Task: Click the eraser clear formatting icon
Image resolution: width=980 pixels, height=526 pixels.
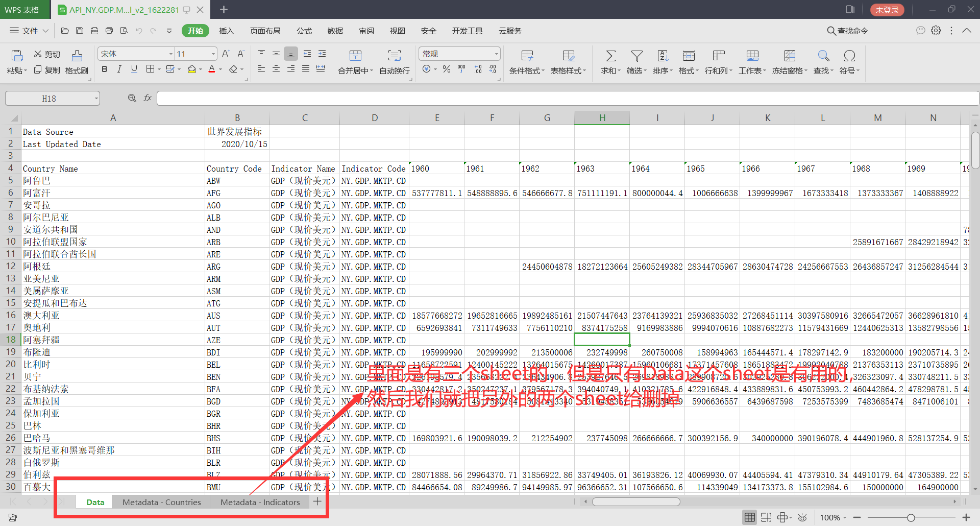Action: (233, 69)
